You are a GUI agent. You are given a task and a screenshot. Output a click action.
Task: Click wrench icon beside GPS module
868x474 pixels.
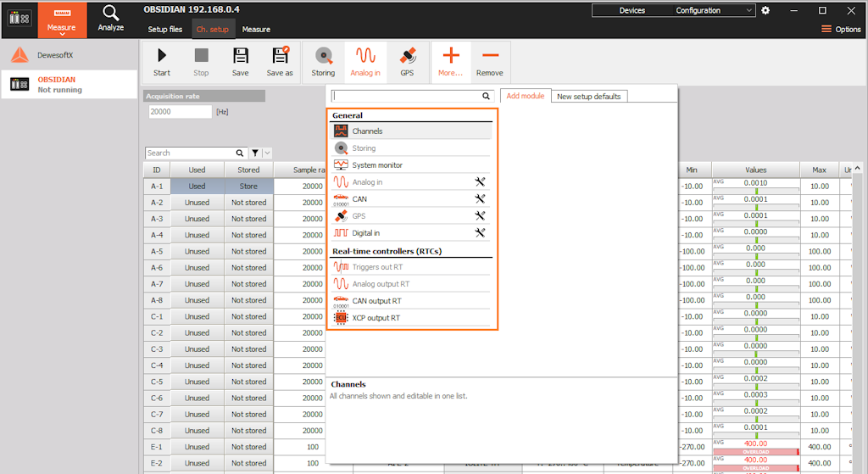[480, 216]
